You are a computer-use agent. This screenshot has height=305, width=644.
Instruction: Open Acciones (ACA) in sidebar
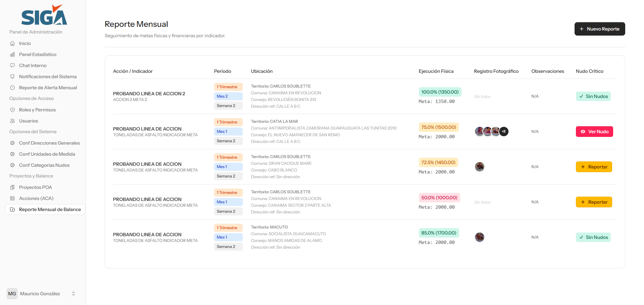pos(36,198)
